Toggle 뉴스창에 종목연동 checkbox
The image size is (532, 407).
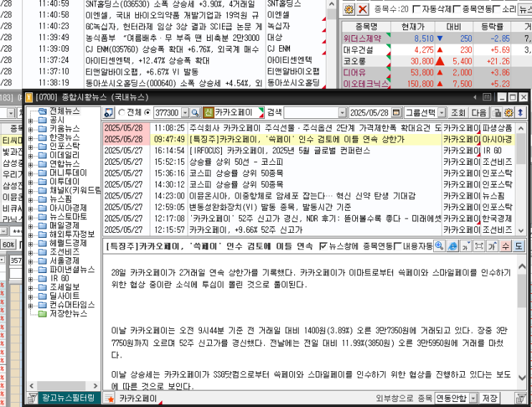coord(323,246)
